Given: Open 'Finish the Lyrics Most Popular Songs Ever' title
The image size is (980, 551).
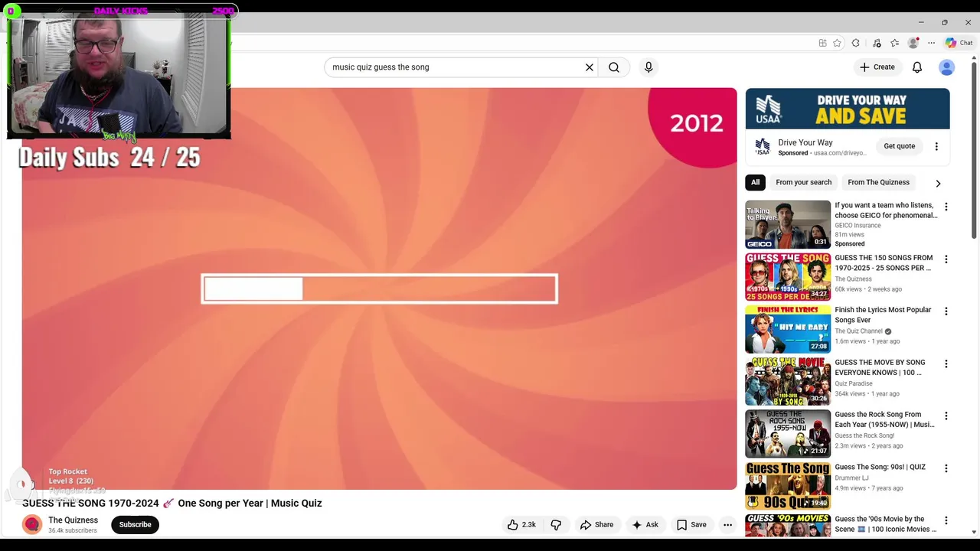Looking at the screenshot, I should tap(883, 315).
